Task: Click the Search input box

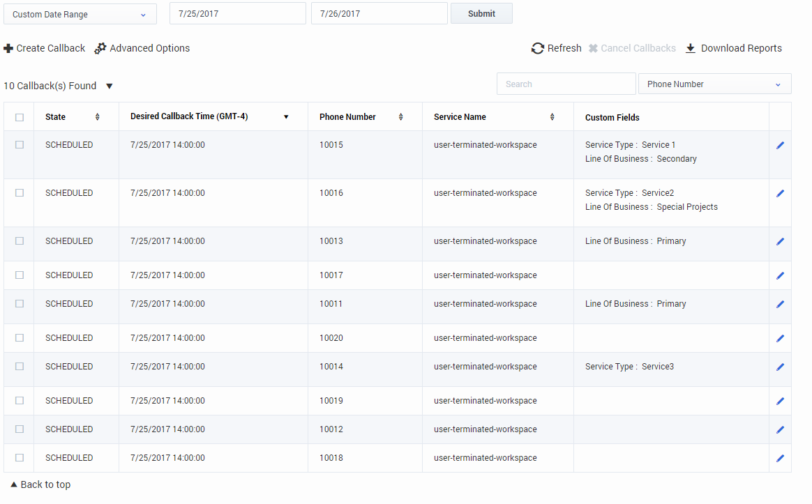Action: coord(566,84)
